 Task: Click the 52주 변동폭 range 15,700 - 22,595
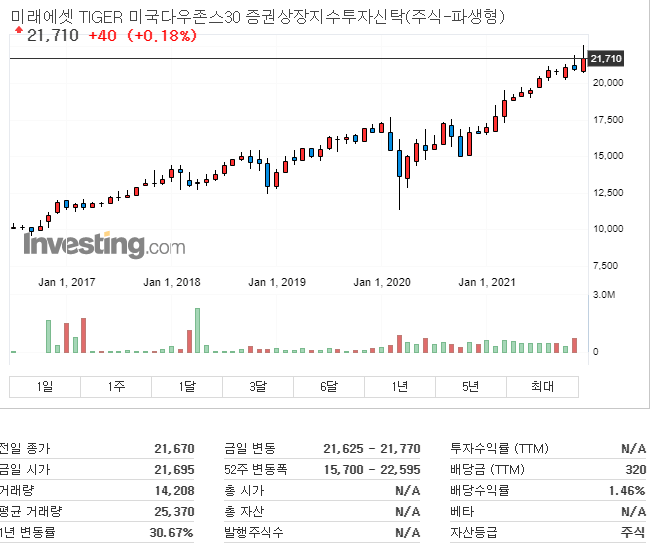coord(372,470)
